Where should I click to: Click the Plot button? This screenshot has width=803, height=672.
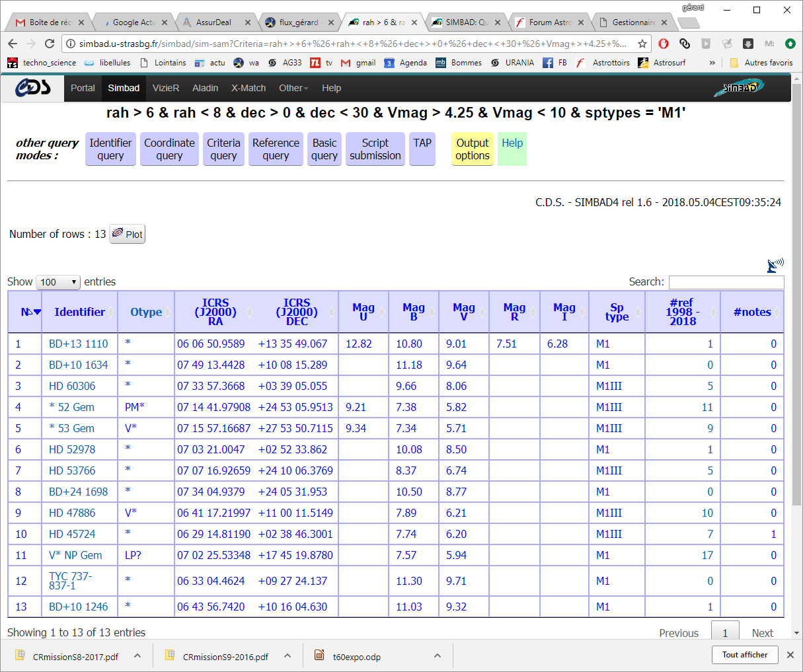127,234
